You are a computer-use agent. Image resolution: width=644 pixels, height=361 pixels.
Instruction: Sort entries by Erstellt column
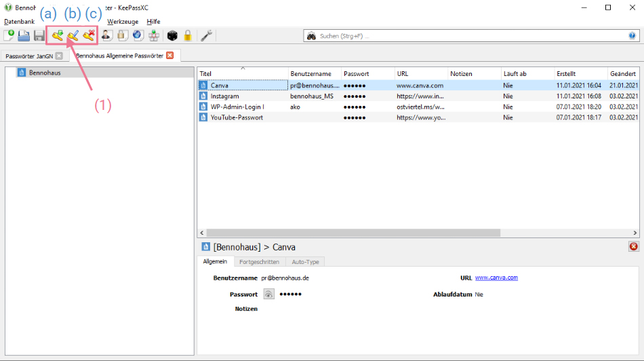point(581,73)
